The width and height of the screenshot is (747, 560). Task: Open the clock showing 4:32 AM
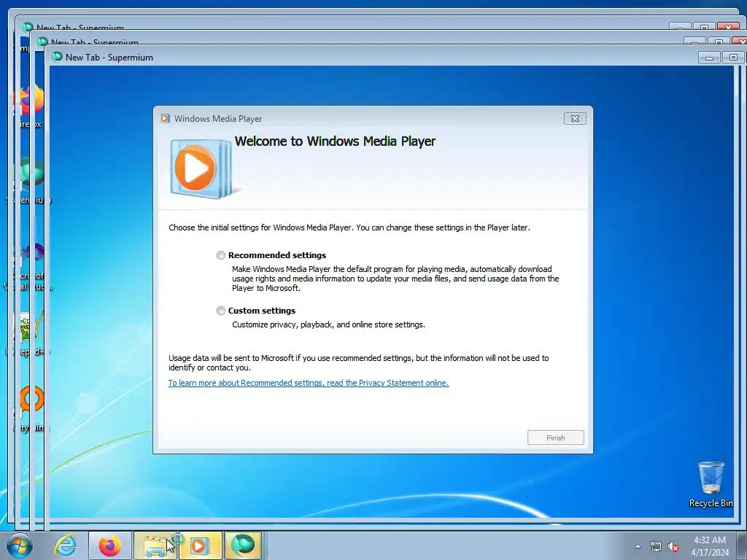click(x=710, y=546)
